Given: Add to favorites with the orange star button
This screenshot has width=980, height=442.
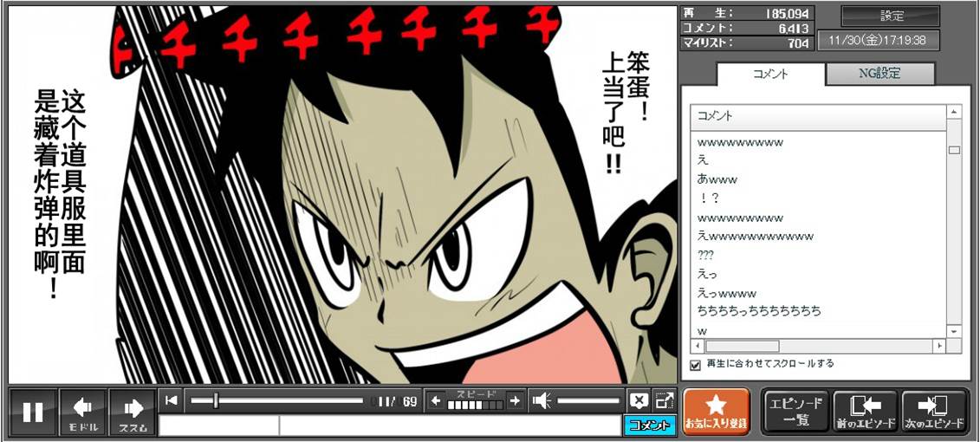Looking at the screenshot, I should coord(717,412).
